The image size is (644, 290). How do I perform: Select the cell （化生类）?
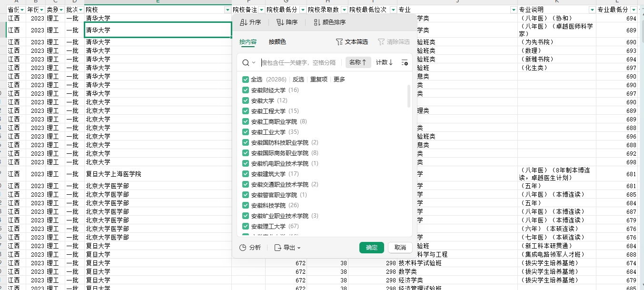pyautogui.click(x=557, y=68)
